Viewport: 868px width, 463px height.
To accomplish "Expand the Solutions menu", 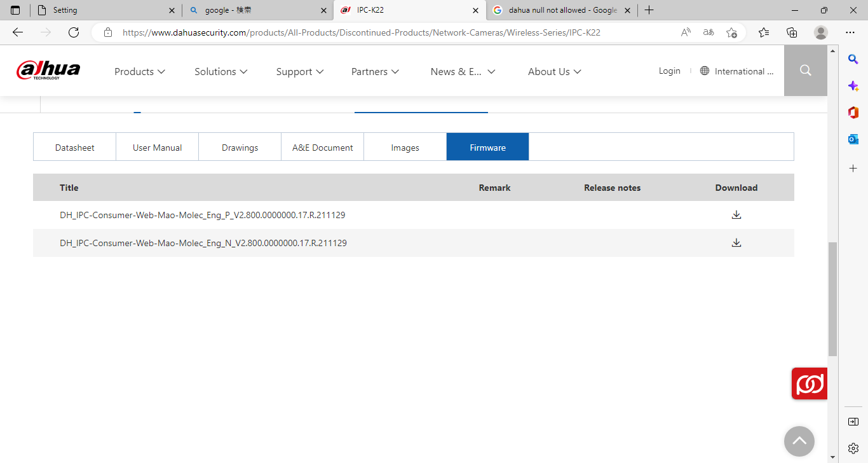I will [221, 72].
